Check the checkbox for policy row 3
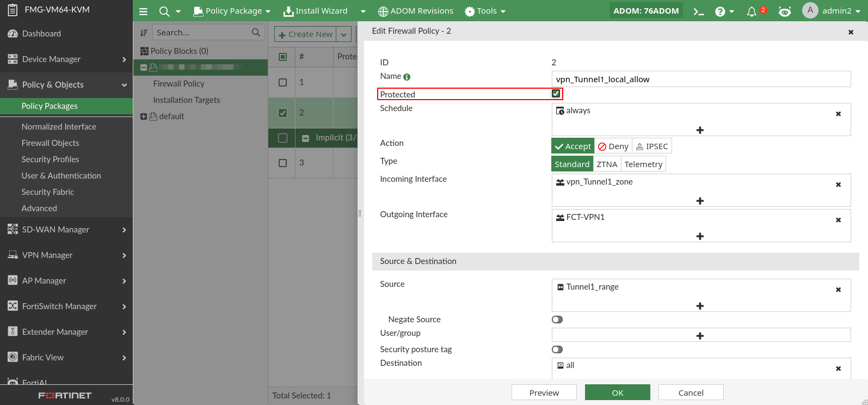This screenshot has width=868, height=405. pos(282,163)
